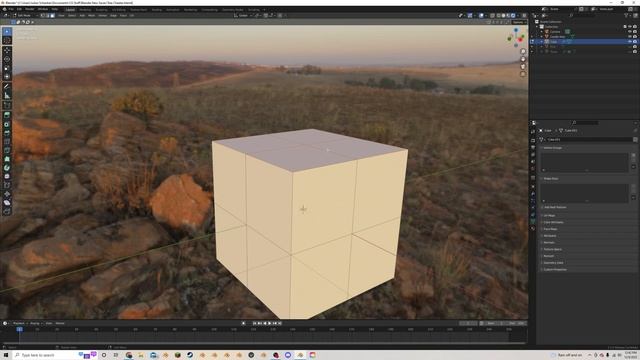The height and width of the screenshot is (360, 640).
Task: Open the Windows Start menu
Action: (6, 355)
